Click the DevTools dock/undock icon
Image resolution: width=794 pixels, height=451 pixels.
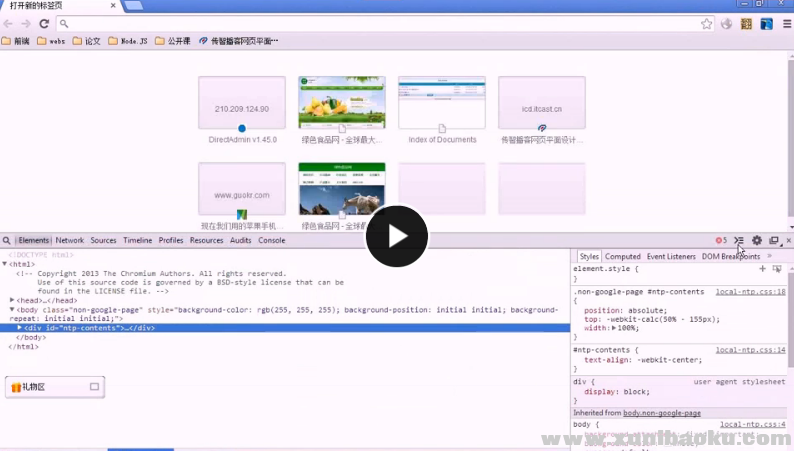click(x=774, y=241)
